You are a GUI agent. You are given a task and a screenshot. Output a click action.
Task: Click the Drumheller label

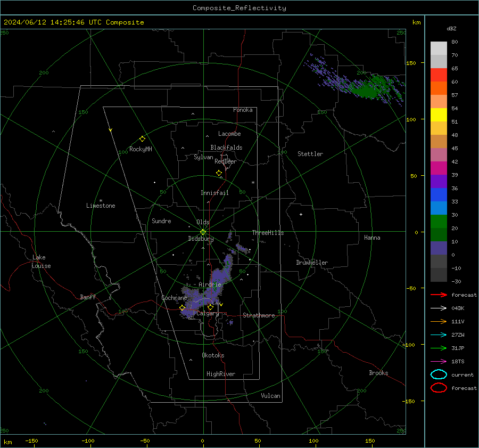312,263
